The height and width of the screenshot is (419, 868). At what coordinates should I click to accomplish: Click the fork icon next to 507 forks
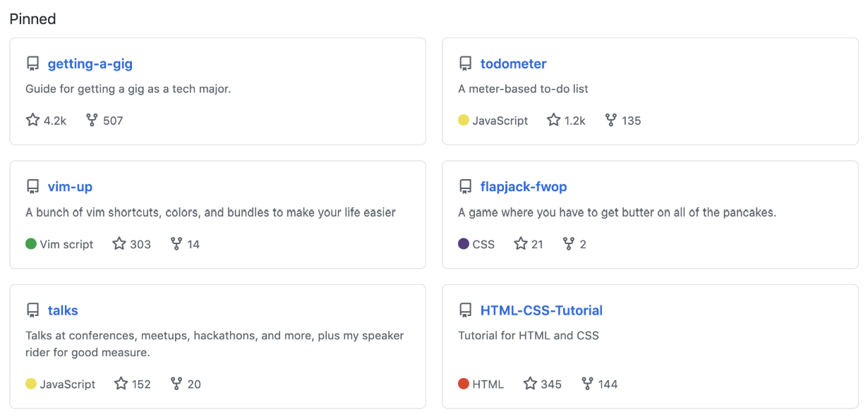click(x=92, y=120)
